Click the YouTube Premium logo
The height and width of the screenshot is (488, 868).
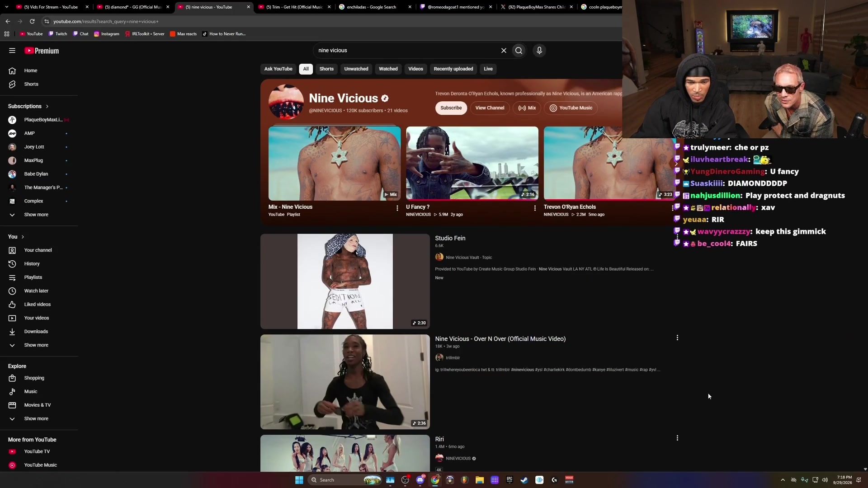[42, 51]
